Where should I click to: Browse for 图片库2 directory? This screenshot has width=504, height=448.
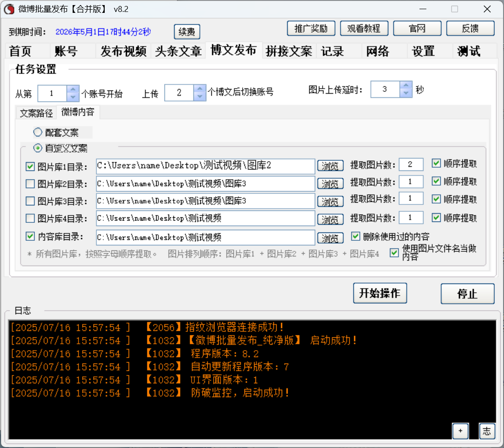[330, 184]
